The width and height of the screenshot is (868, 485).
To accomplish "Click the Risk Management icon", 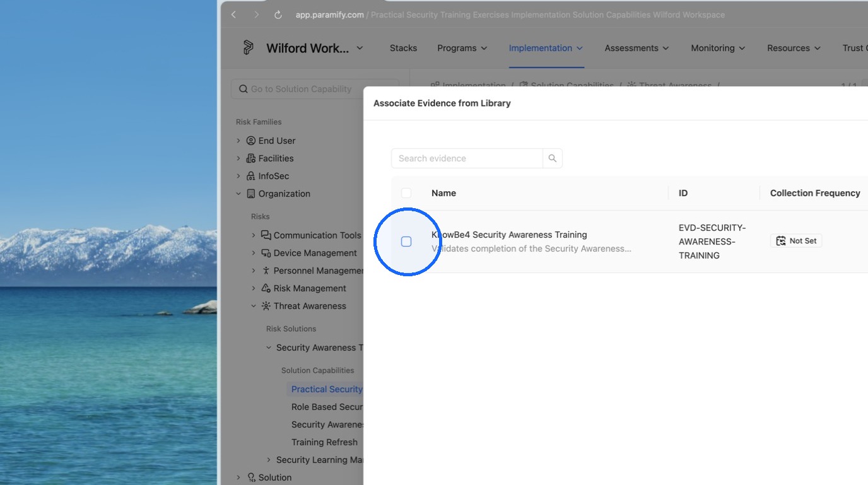I will pyautogui.click(x=266, y=288).
